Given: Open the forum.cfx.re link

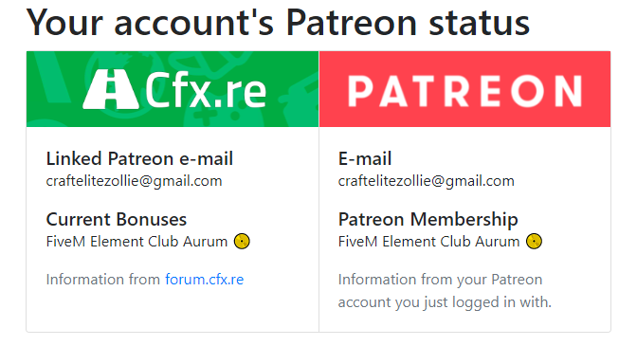Looking at the screenshot, I should [x=205, y=280].
